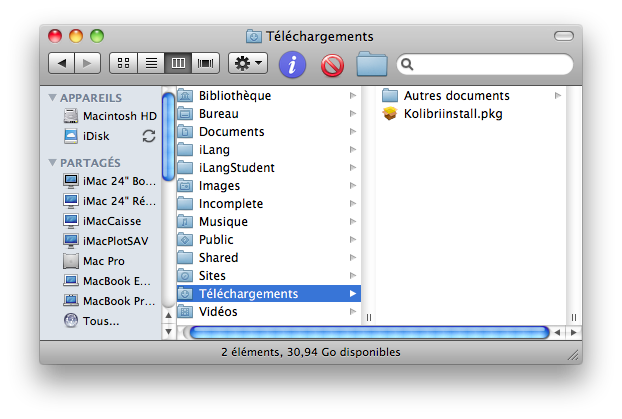The height and width of the screenshot is (419, 622).
Task: Click the horizontal scroll left arrow
Action: point(558,333)
